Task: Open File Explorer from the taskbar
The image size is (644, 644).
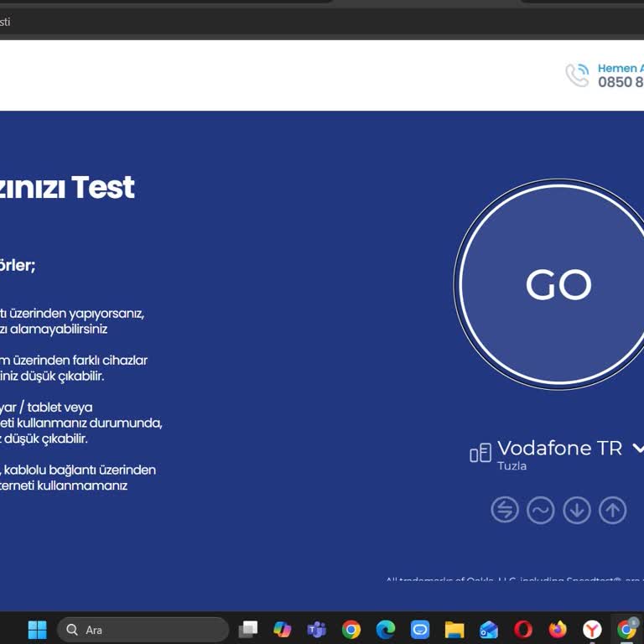Action: coord(454,630)
